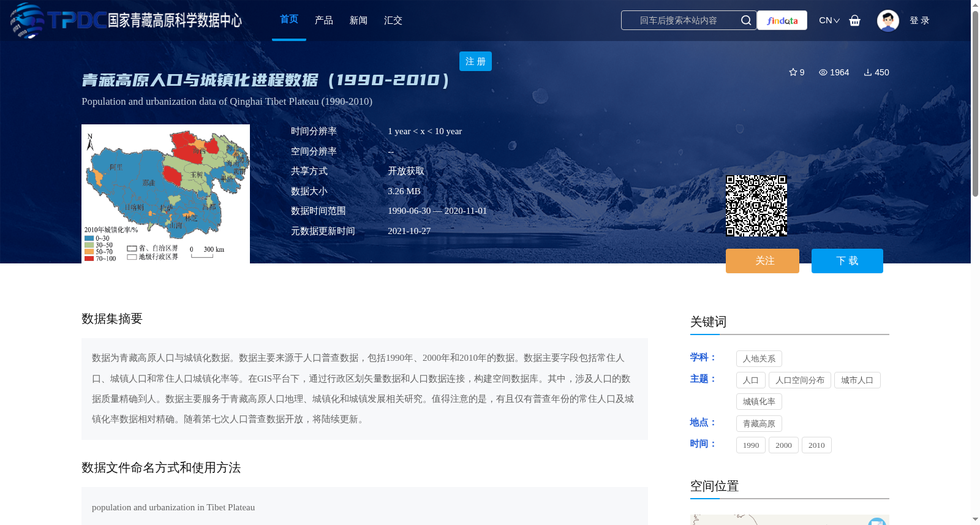Open the 汇交 menu

[x=393, y=20]
